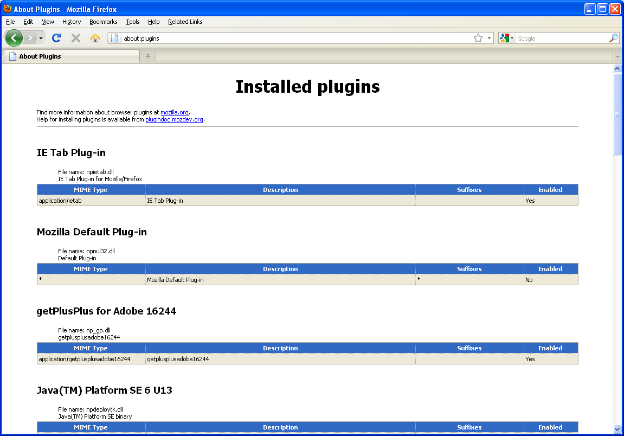This screenshot has width=624, height=436.
Task: Click the application/ietab MIME type cell
Action: 91,200
